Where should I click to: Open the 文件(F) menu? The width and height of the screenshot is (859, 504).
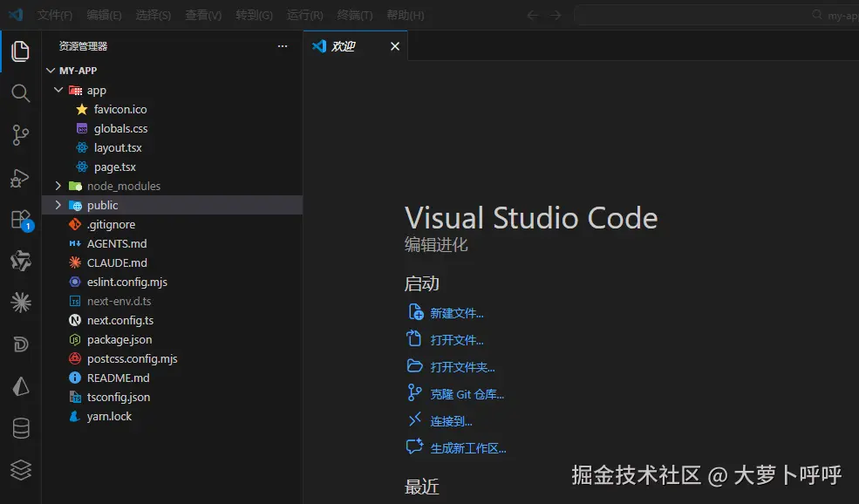54,16
